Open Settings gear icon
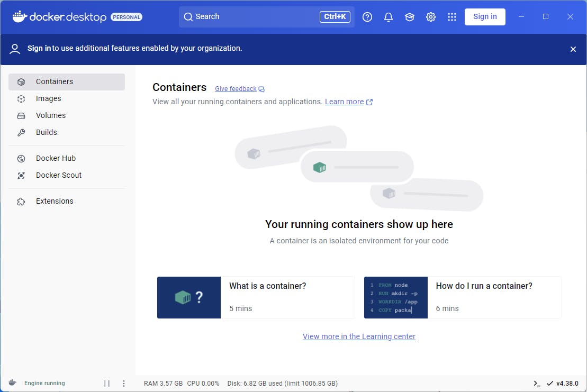Screen dimensions: 587x392 431,17
